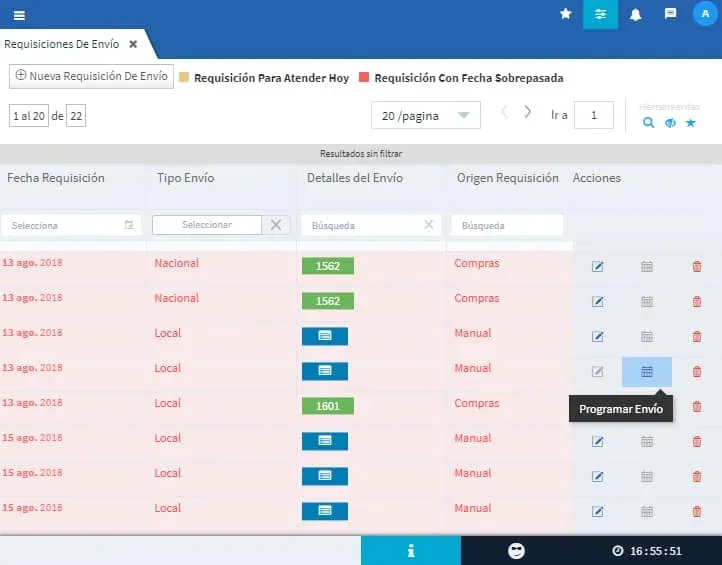Image resolution: width=722 pixels, height=565 pixels.
Task: Delete the first Nacional requisition row
Action: [697, 266]
